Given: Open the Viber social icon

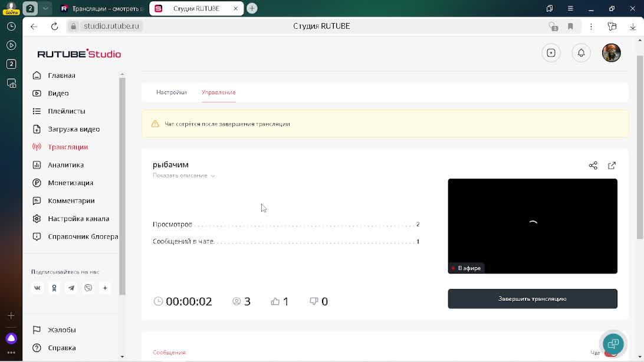Looking at the screenshot, I should [x=88, y=288].
